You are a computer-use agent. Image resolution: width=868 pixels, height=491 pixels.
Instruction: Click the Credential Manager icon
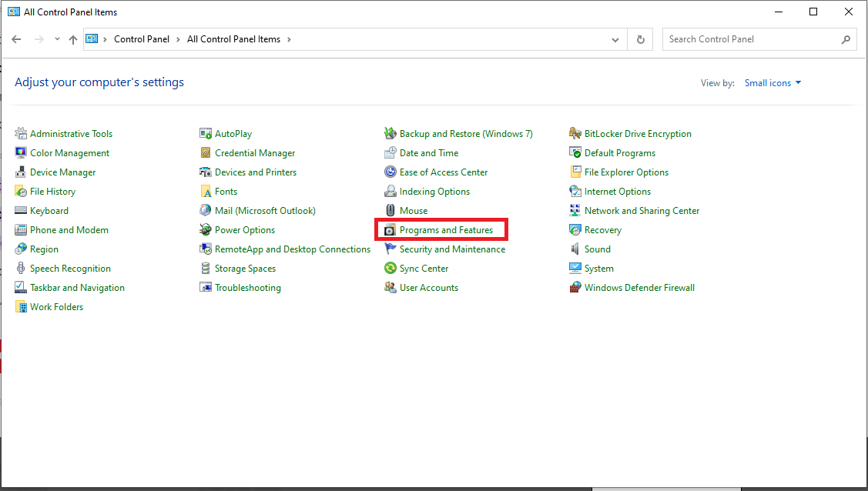pos(206,152)
